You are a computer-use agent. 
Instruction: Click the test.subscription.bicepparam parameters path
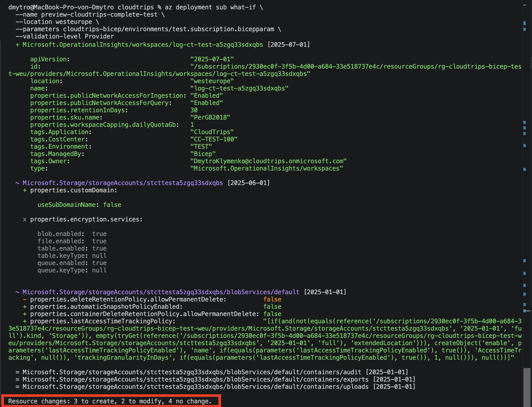[168, 29]
